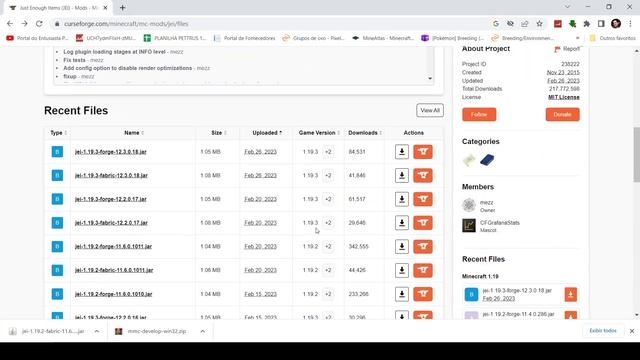Viewport: 640px width, 360px height.
Task: Click Feb 26, 2023 upload date of forge-12.3.0.18
Action: 260,152
